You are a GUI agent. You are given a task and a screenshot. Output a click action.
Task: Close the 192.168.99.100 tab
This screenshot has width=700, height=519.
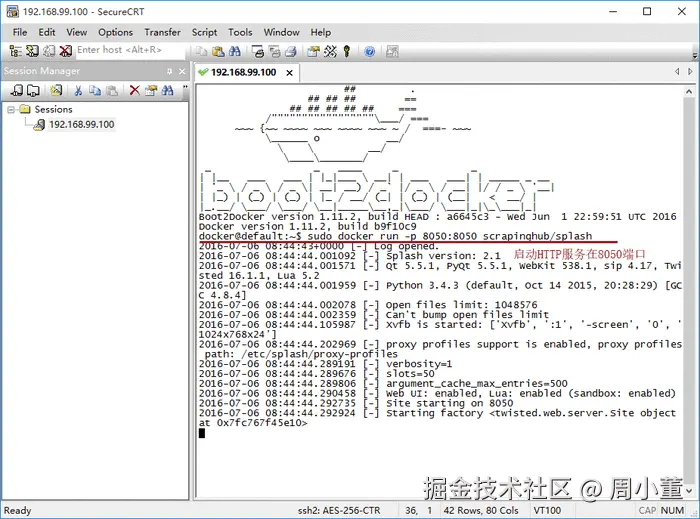(x=289, y=73)
